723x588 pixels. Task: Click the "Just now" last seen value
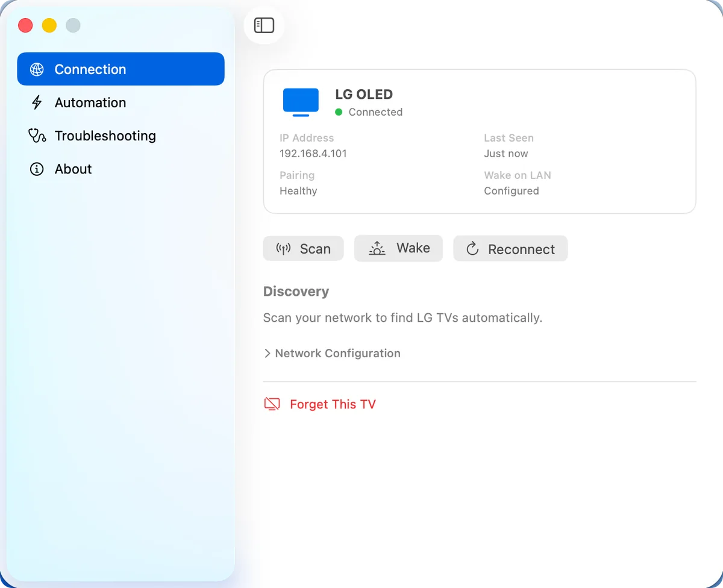(x=506, y=154)
